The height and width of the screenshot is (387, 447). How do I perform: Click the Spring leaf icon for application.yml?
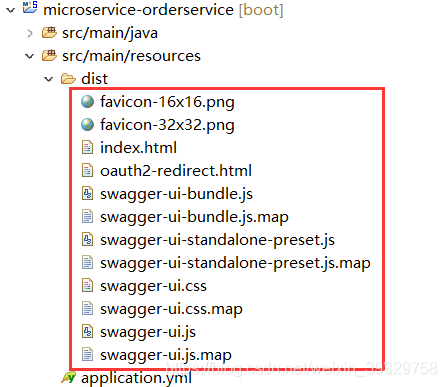pos(69,378)
